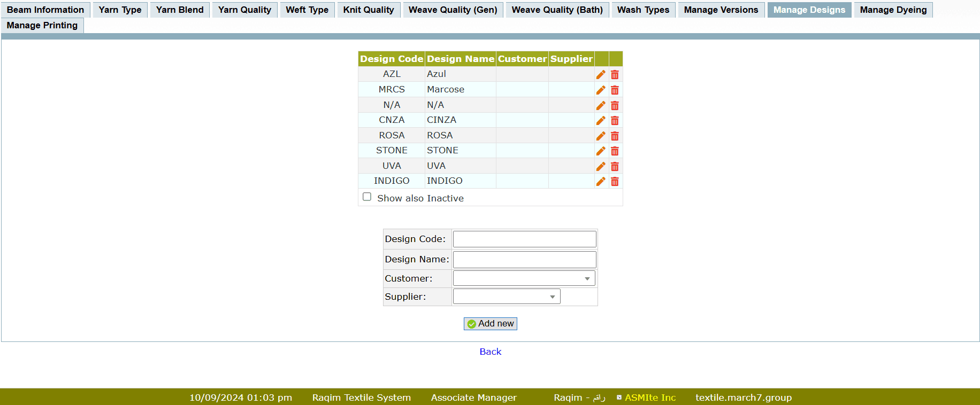Open the ASMIte Inc footer link
980x405 pixels.
pyautogui.click(x=650, y=398)
